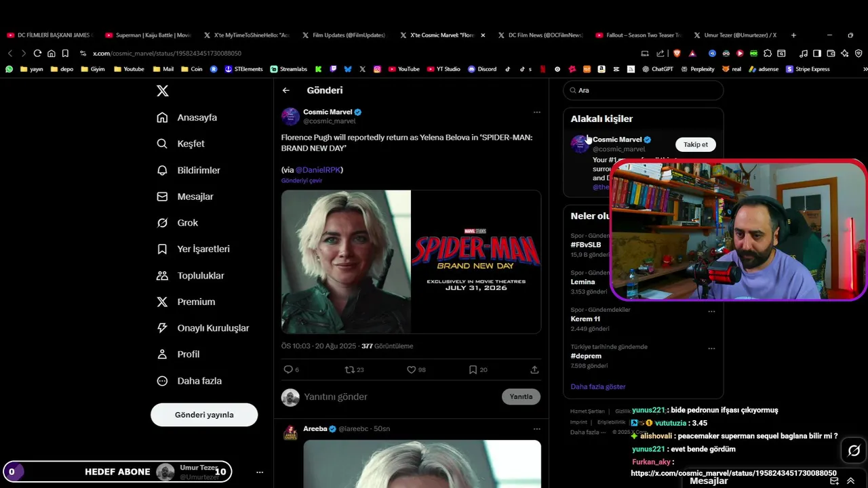Open the browser extensions puzzle icon
The height and width of the screenshot is (488, 868).
[x=768, y=54]
